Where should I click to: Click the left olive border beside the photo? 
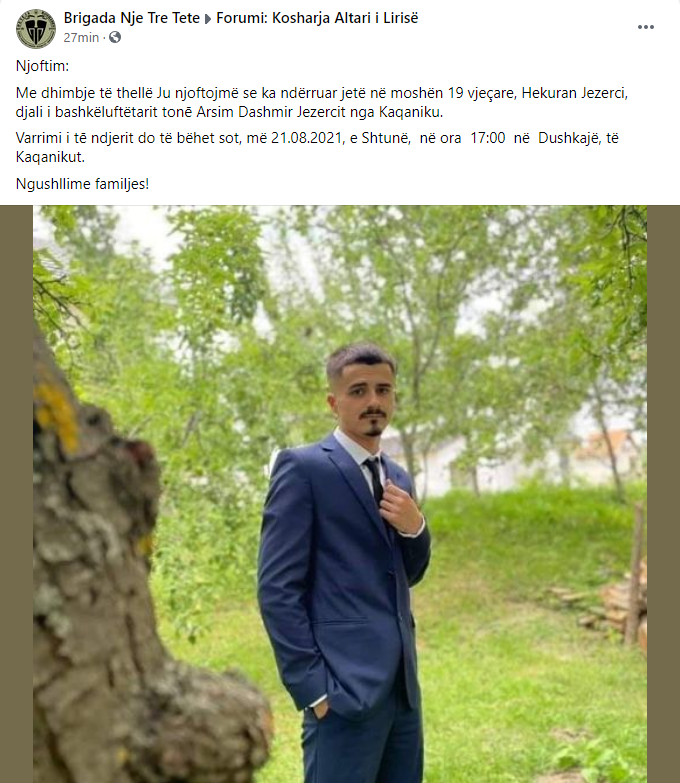pyautogui.click(x=16, y=494)
